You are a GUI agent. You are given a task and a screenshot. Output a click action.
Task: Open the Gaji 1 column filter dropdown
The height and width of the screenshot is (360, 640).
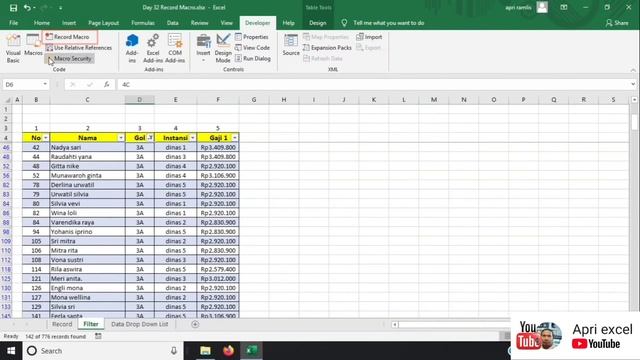pyautogui.click(x=235, y=138)
